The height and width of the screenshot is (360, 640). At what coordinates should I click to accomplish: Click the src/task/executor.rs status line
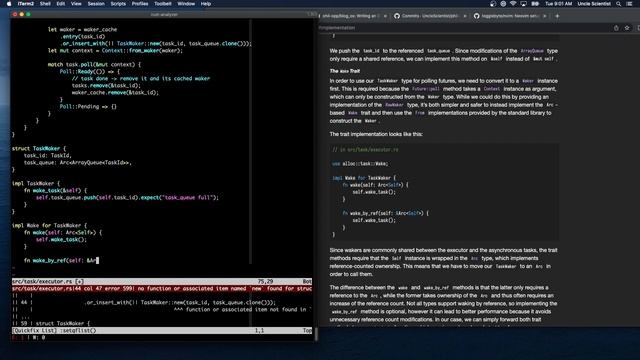[162, 282]
